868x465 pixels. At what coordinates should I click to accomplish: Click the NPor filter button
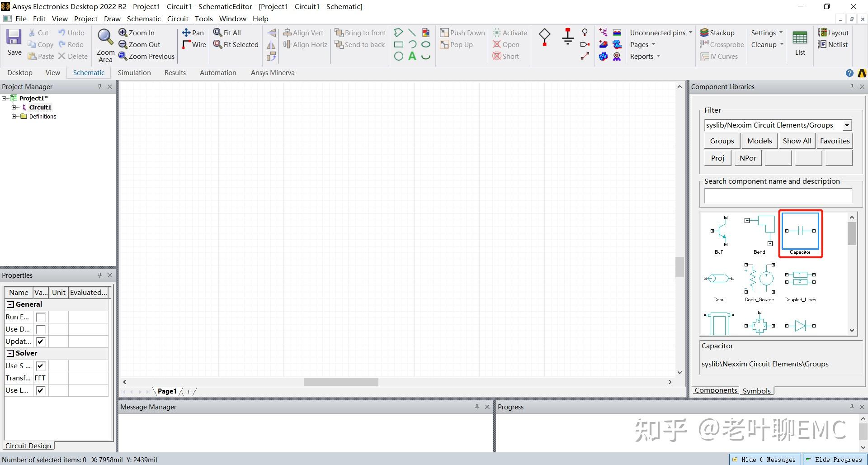coord(748,158)
